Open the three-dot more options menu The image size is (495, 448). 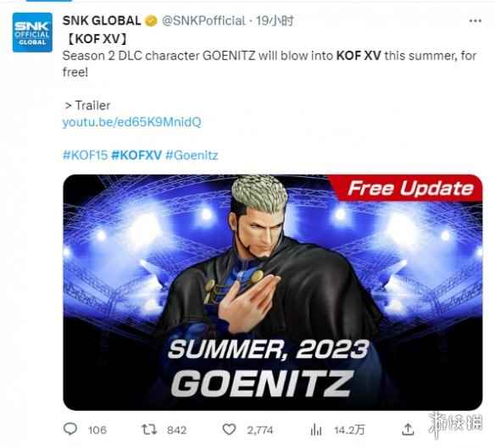click(476, 21)
